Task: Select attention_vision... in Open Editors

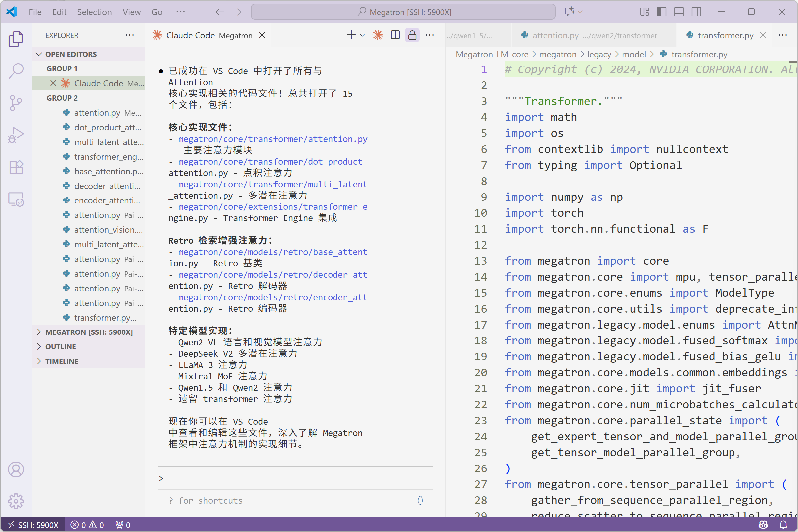Action: (88, 230)
